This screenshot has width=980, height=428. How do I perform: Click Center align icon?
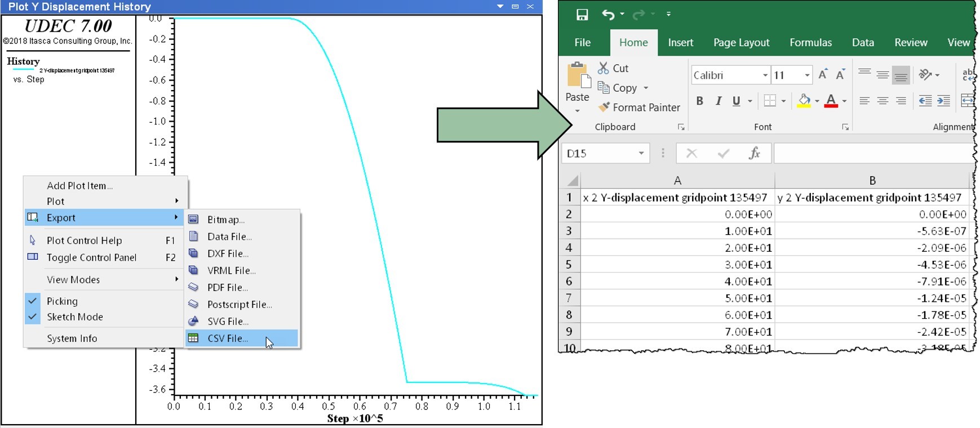[x=883, y=101]
